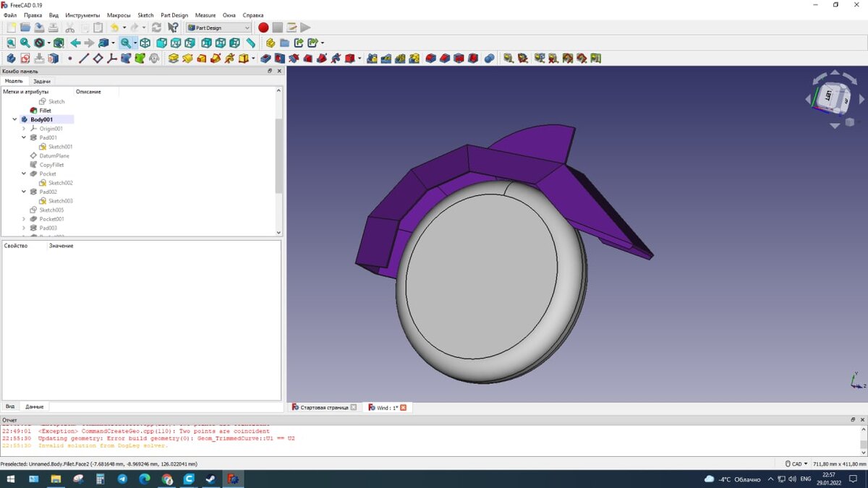
Task: Open Telegram from the Windows taskbar
Action: 122,479
